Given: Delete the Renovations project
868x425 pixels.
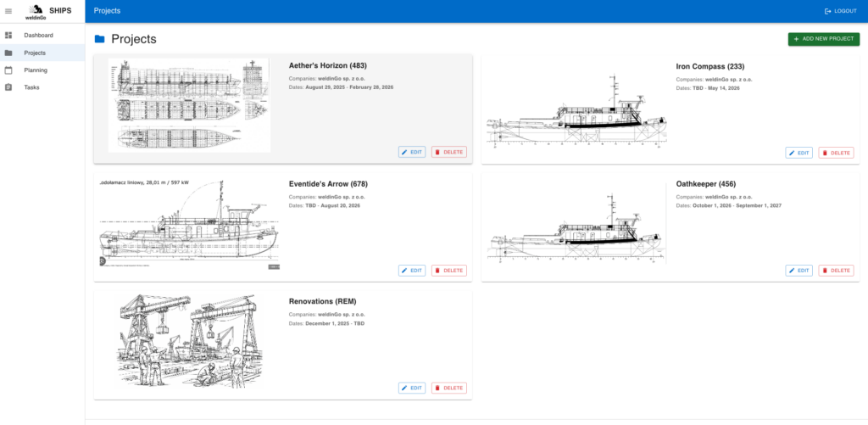Looking at the screenshot, I should click(449, 388).
